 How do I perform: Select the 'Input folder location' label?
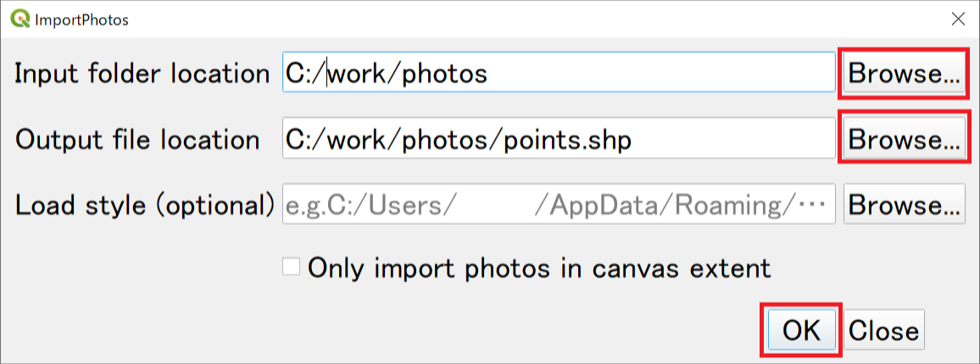coord(142,74)
